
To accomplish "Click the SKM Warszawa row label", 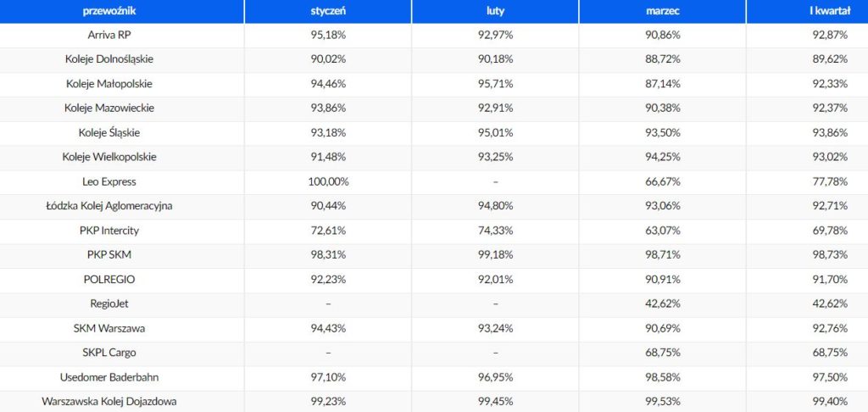I will pos(109,328).
